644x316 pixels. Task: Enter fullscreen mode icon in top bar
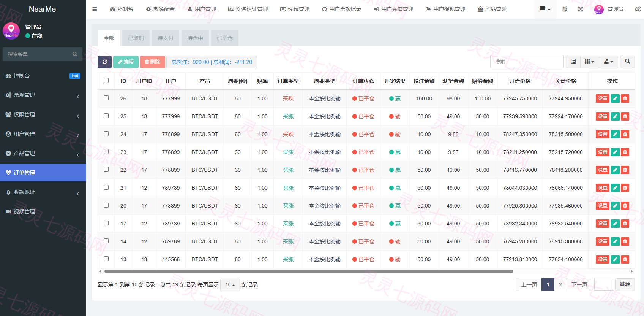pos(581,9)
